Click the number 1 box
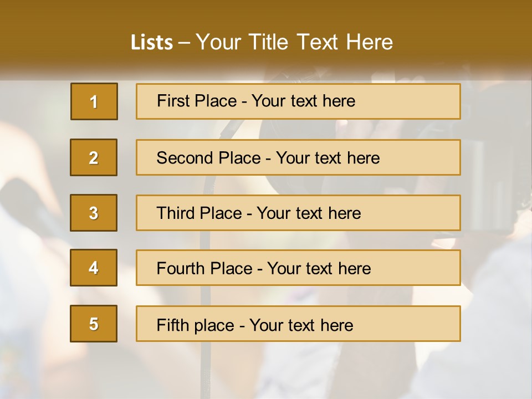Screen dimensions: 532x399 94,101
